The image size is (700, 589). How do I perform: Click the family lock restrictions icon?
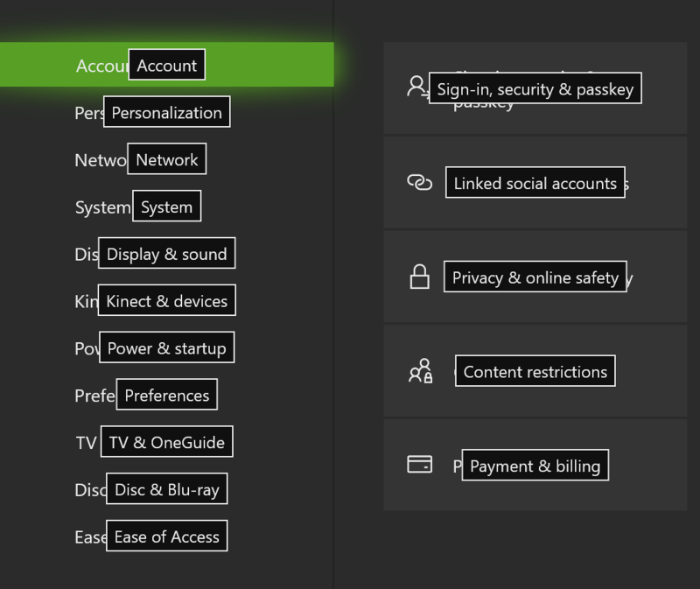click(x=421, y=370)
